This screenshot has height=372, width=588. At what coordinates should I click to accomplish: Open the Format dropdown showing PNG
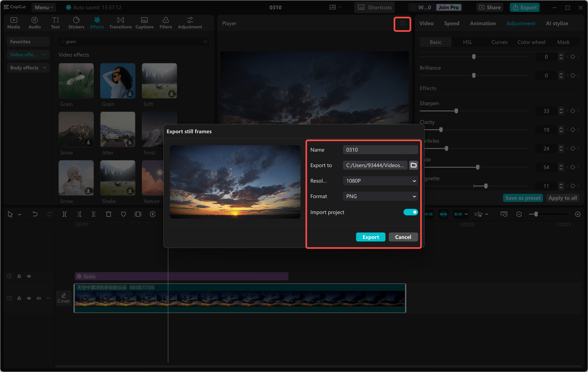click(380, 196)
